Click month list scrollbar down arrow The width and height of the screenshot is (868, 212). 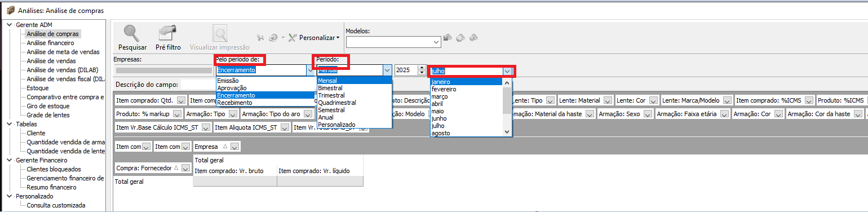pyautogui.click(x=507, y=132)
